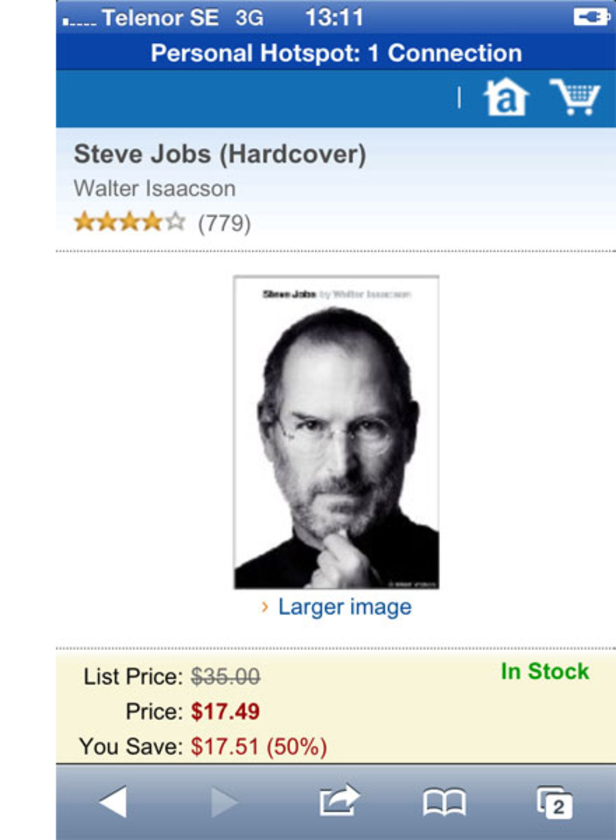Open the Amazon home icon
616x840 pixels.
506,98
